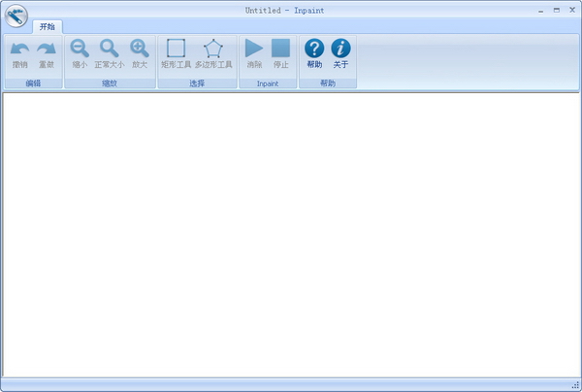Open the 关于 about info icon
The height and width of the screenshot is (392, 582).
[x=340, y=49]
